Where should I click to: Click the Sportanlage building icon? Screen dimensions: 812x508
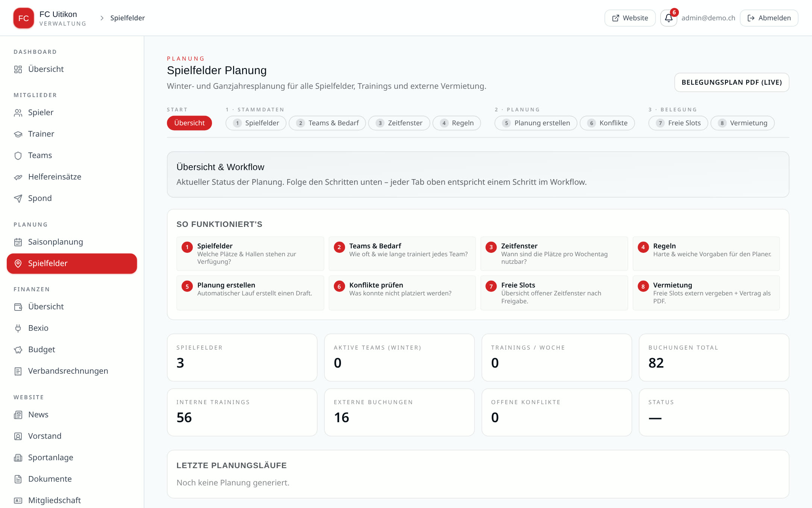[18, 458]
